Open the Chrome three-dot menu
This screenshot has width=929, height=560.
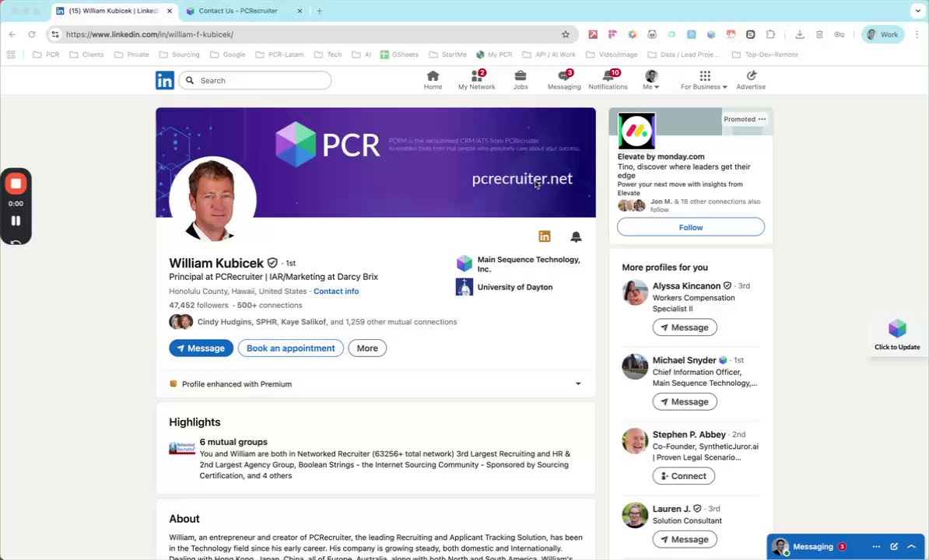coord(917,34)
